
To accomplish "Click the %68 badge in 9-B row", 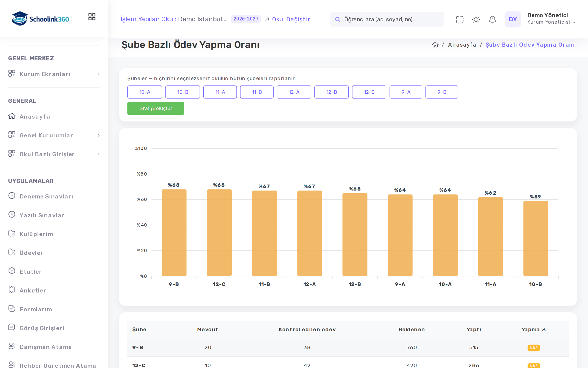I will [x=534, y=348].
